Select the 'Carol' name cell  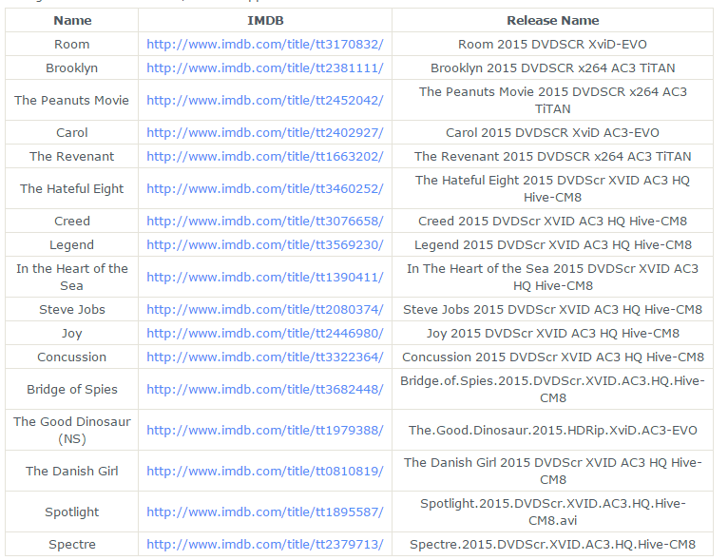(72, 133)
